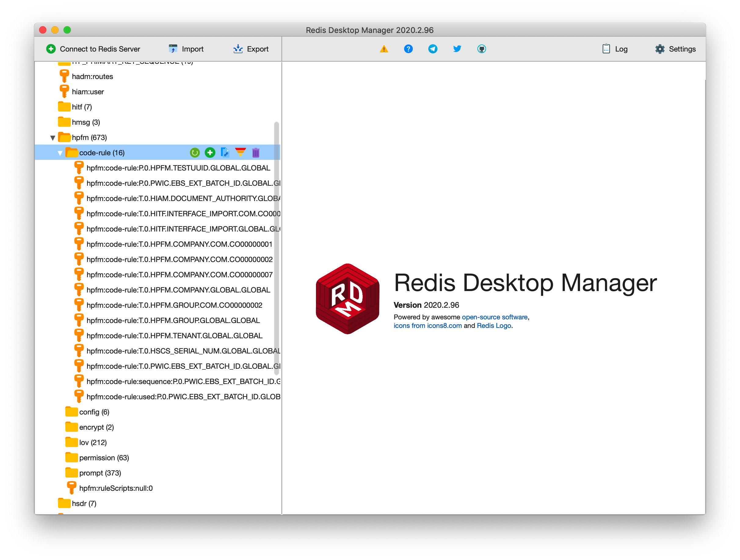Click key icon beside hpfm:ruleScripts:null:0
Screen dimensions: 740x560
71,488
